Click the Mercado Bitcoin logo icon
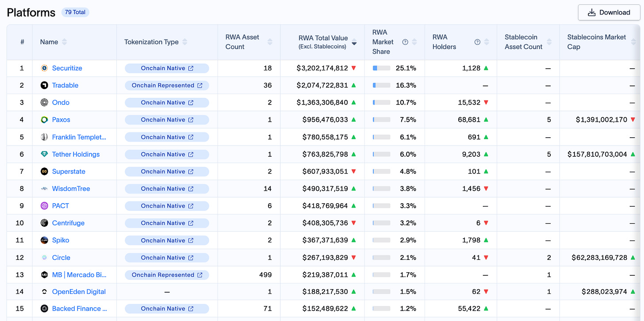The height and width of the screenshot is (321, 644). point(44,275)
